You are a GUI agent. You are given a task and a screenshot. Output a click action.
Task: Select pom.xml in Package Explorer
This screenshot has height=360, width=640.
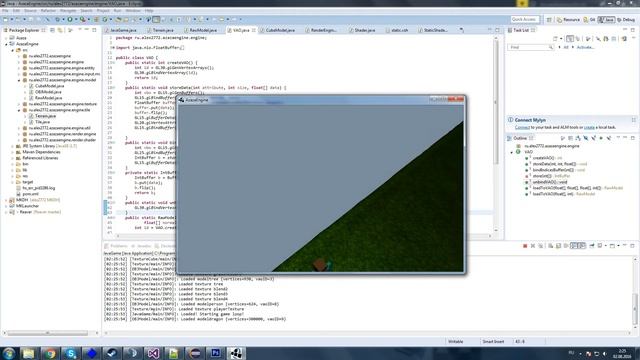[x=30, y=194]
